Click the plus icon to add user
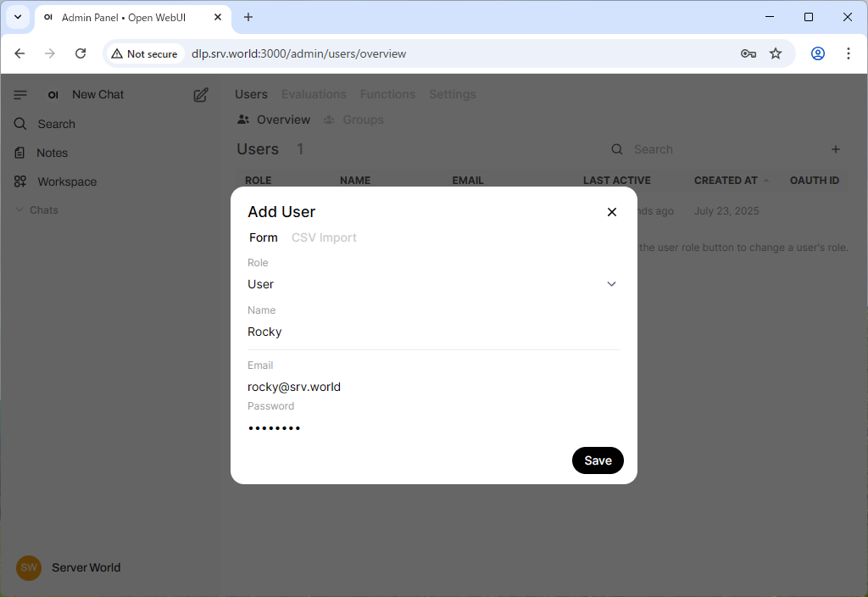The width and height of the screenshot is (868, 597). (x=836, y=149)
